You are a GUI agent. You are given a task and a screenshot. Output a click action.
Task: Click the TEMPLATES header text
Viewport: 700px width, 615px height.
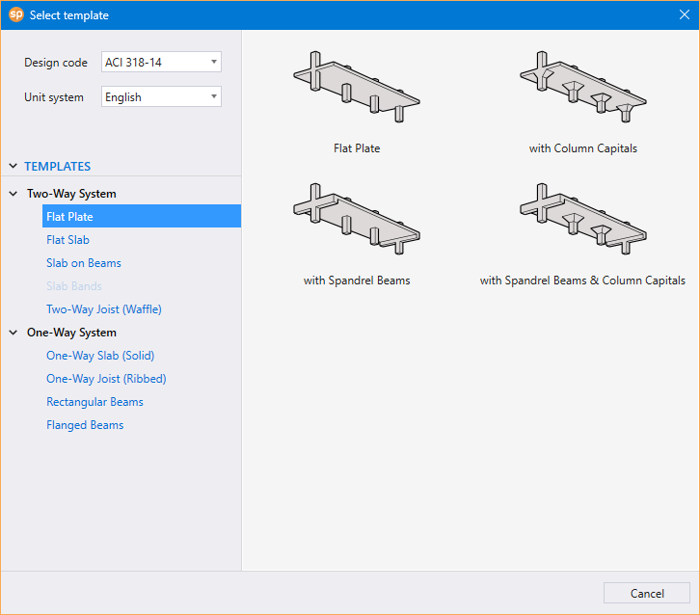[x=57, y=167]
